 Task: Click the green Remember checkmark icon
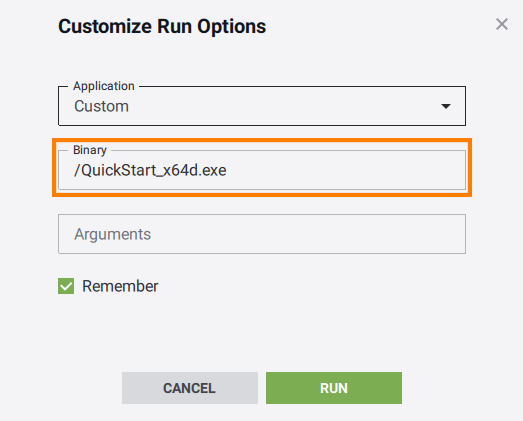click(x=66, y=286)
